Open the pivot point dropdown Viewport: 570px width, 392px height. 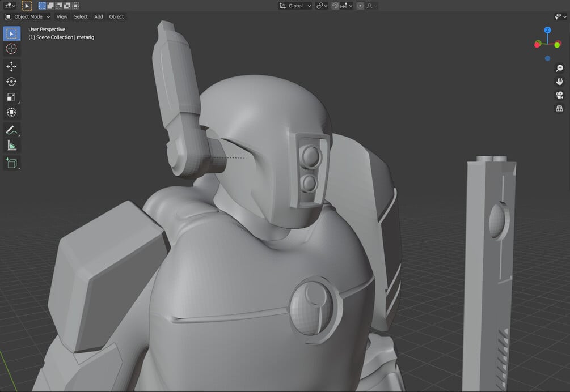322,6
